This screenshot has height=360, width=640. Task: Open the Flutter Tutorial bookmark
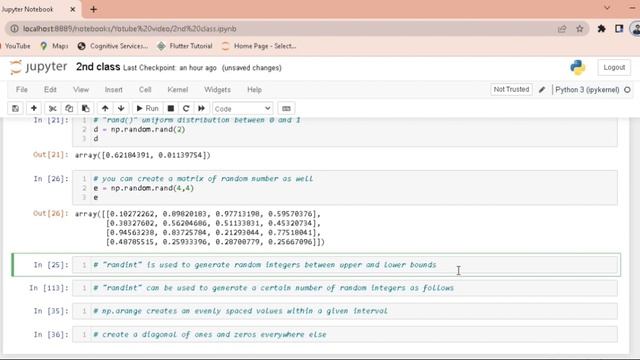tap(185, 46)
